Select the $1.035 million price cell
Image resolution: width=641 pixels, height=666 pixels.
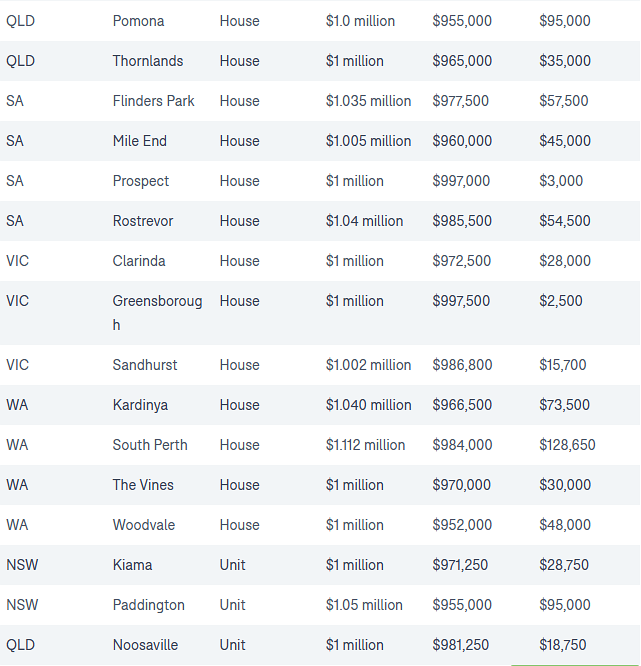368,101
